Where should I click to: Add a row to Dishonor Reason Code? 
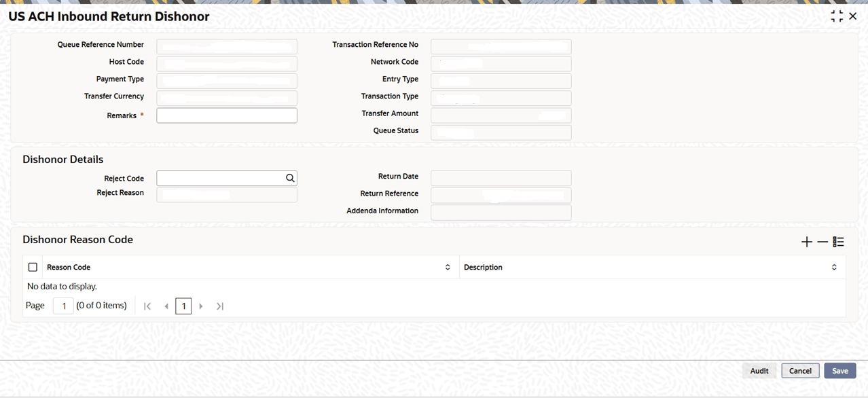(807, 242)
